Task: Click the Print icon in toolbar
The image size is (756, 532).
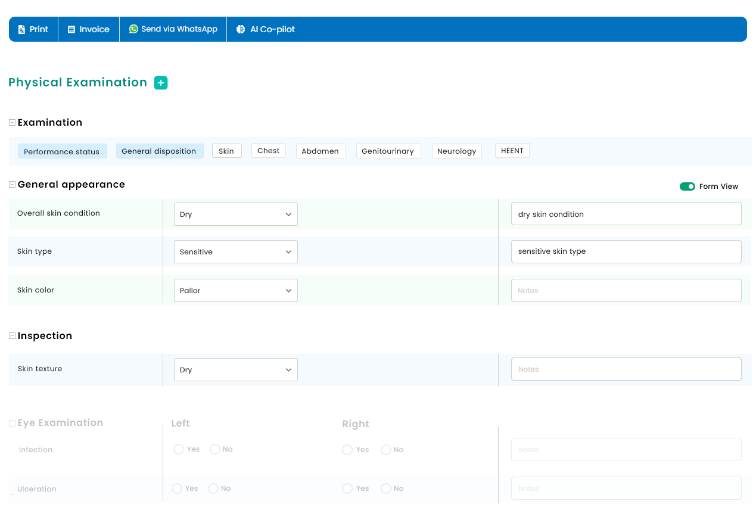Action: click(x=22, y=29)
